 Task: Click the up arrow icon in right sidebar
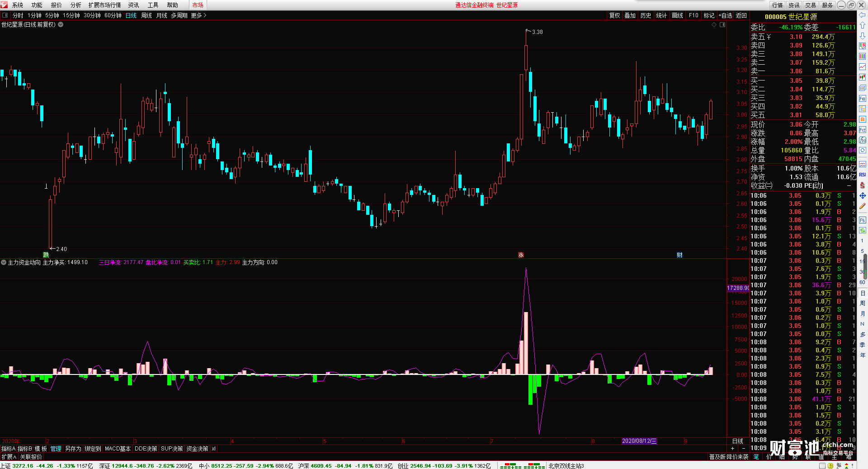(862, 25)
